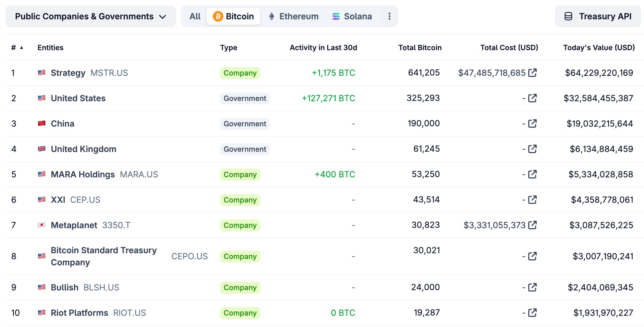Click the orange Bitcoin logo icon
The height and width of the screenshot is (327, 644).
[x=218, y=16]
